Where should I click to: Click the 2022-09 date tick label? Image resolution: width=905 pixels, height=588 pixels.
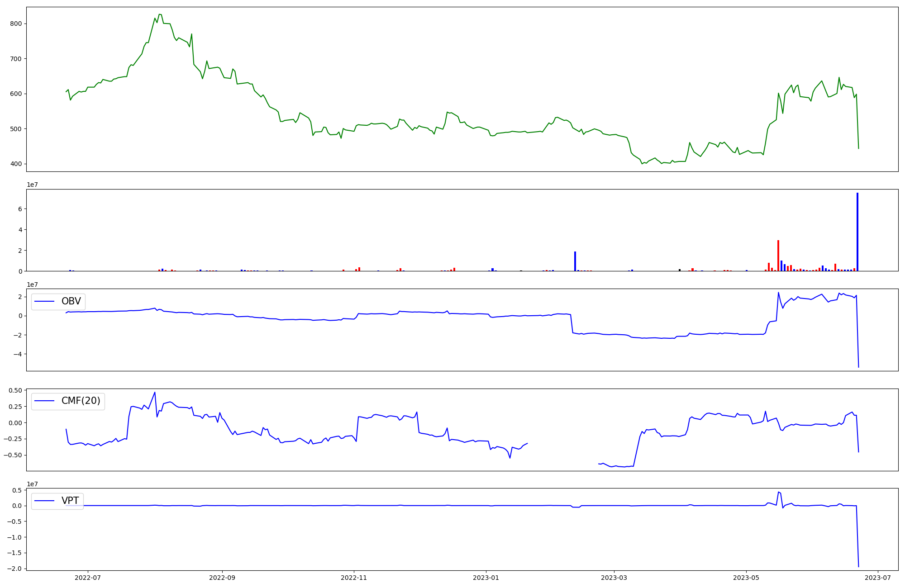(x=222, y=578)
